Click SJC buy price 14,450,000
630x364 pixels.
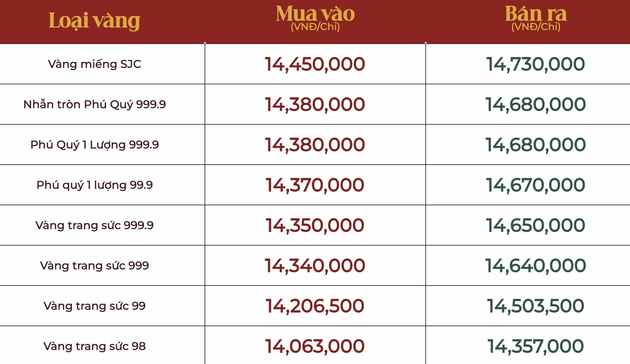pos(315,64)
